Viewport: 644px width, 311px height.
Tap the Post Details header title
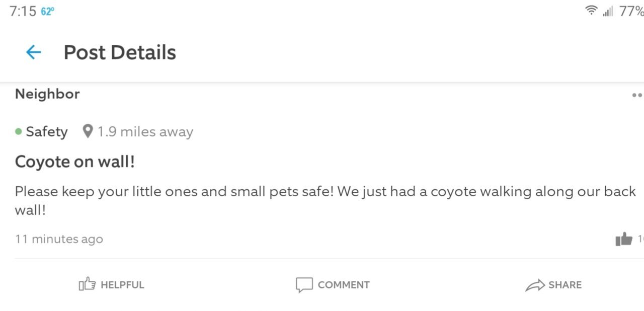point(120,52)
